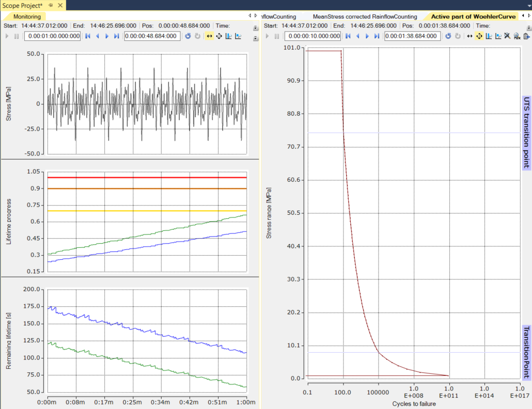Jump to end in WoehlerCurve toolbar
The width and height of the screenshot is (532, 409).
(x=377, y=36)
